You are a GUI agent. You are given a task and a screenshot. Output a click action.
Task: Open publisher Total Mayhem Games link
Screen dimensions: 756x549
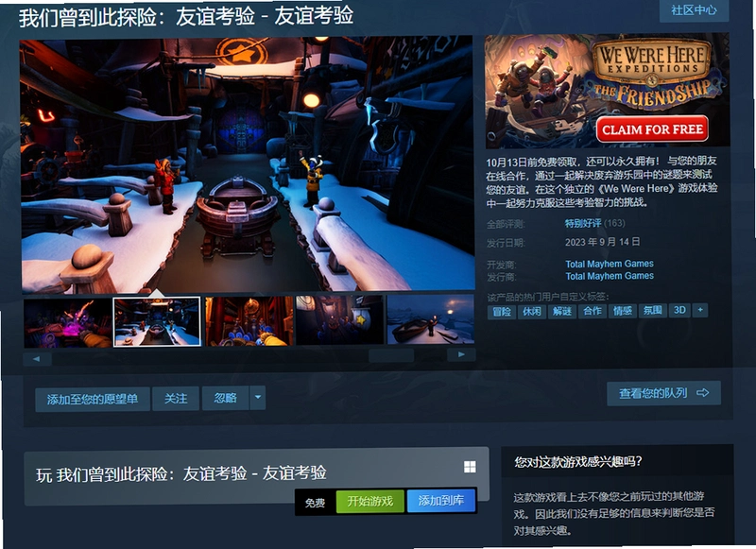610,276
